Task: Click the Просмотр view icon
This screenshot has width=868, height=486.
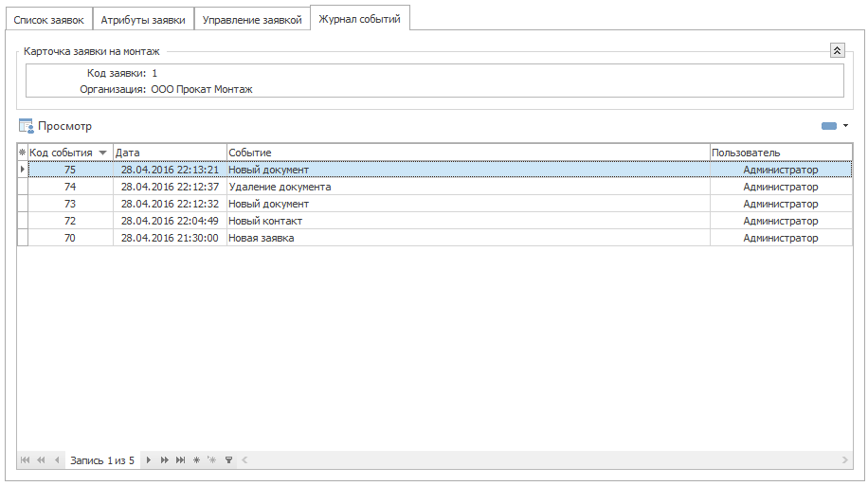Action: [x=26, y=126]
